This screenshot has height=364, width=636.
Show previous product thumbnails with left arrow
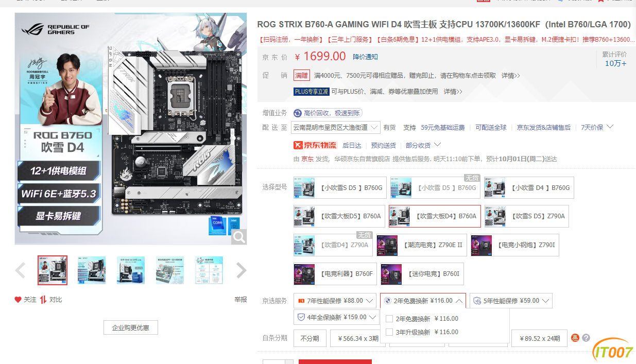pos(20,270)
